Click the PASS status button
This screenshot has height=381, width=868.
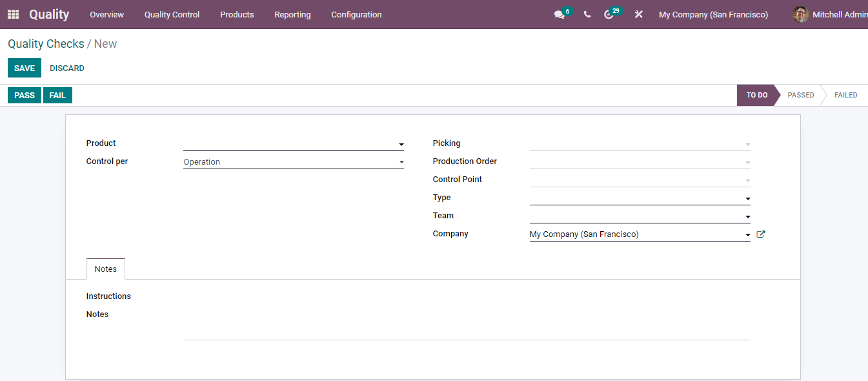(x=24, y=95)
